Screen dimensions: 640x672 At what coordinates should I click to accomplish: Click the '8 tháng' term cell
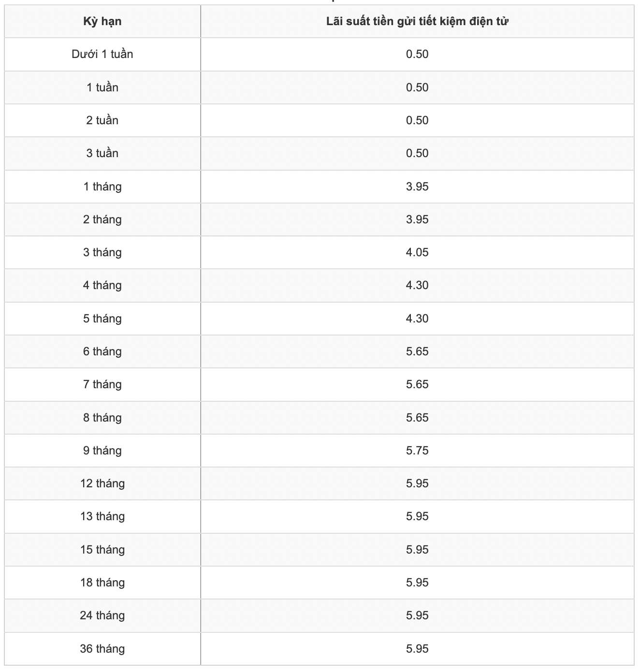pyautogui.click(x=102, y=418)
